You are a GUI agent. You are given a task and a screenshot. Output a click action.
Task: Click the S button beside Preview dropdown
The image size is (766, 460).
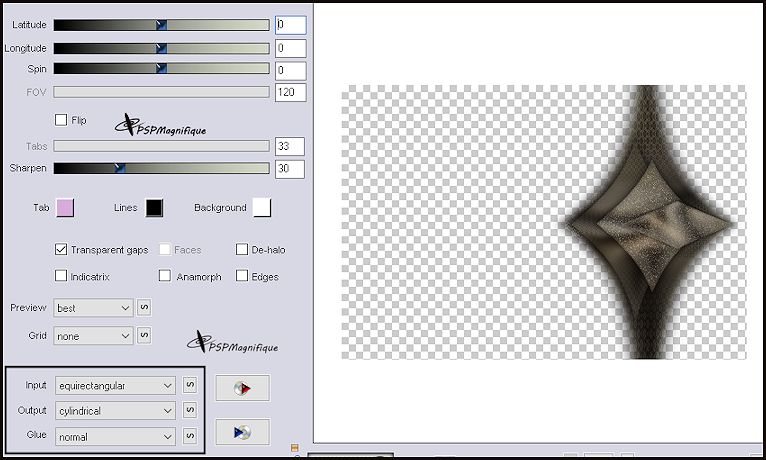(144, 308)
